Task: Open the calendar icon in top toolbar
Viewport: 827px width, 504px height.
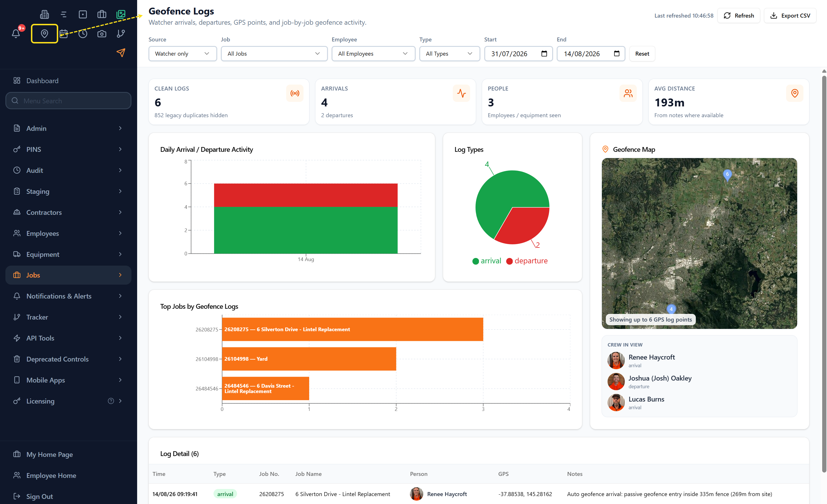Action: point(64,33)
